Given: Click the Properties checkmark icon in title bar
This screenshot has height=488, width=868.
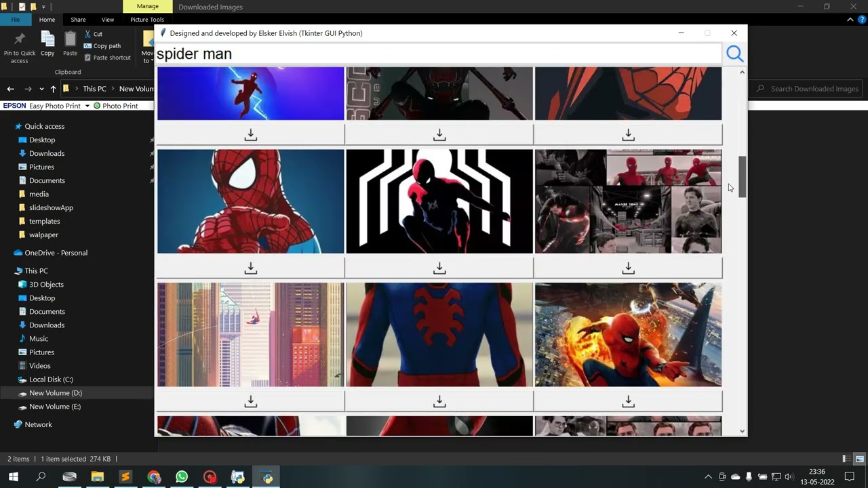Looking at the screenshot, I should [x=21, y=7].
